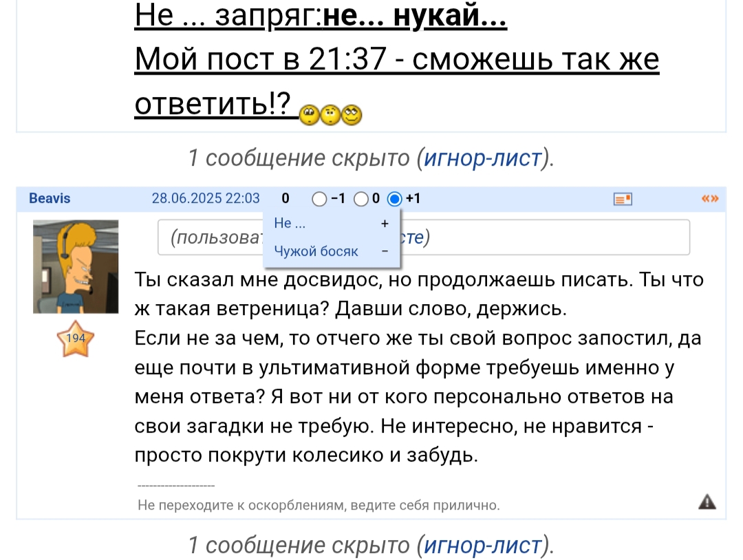Screen dimensions: 743x560
Task: Open the Beavis username link
Action: [50, 199]
